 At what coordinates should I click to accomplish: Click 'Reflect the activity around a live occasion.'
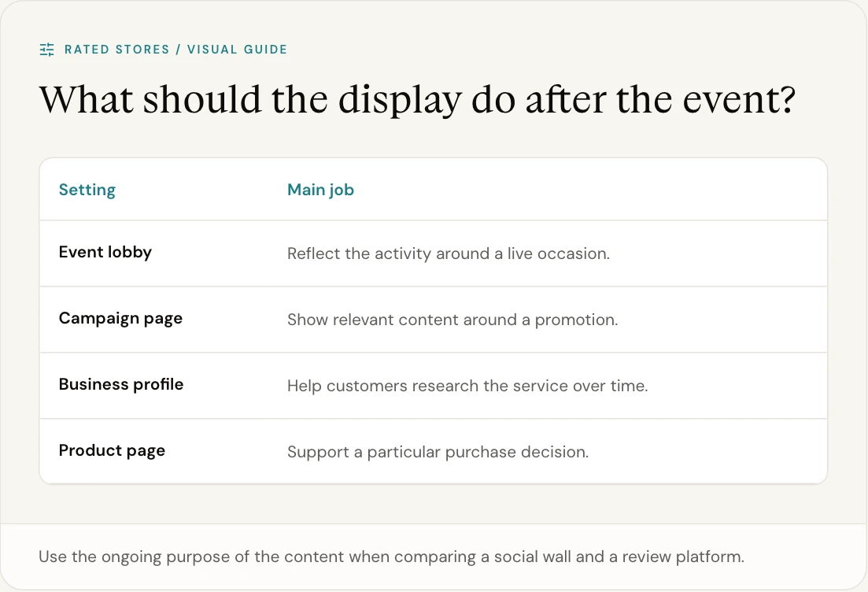pos(449,253)
